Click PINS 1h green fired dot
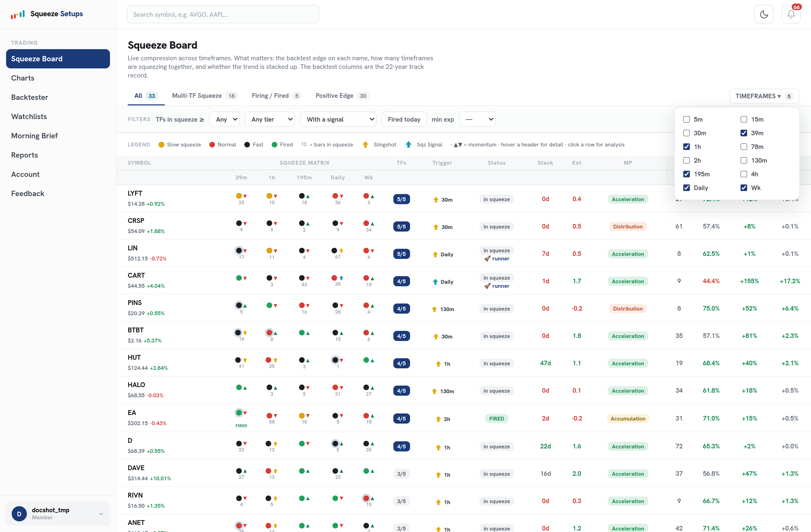The image size is (811, 532). (269, 305)
